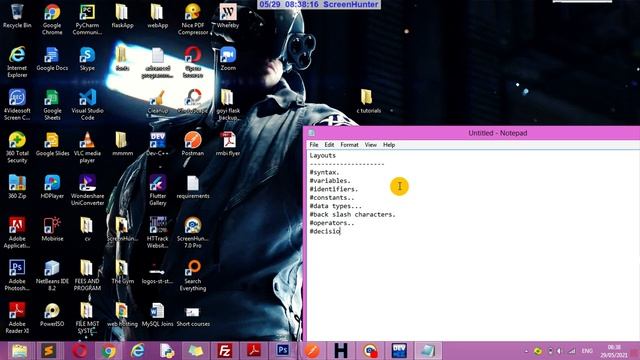Click the '#identifiers.' line in Notepad
640x360 pixels.
(x=333, y=189)
